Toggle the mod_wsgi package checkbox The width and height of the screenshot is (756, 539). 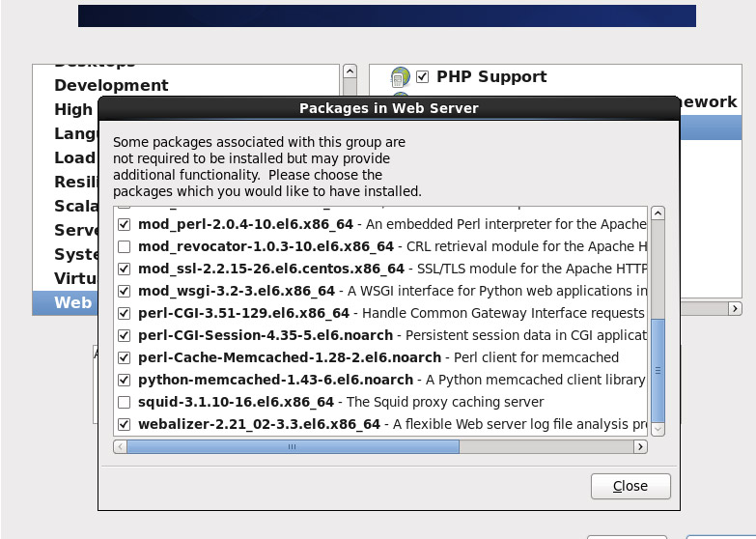tap(124, 291)
